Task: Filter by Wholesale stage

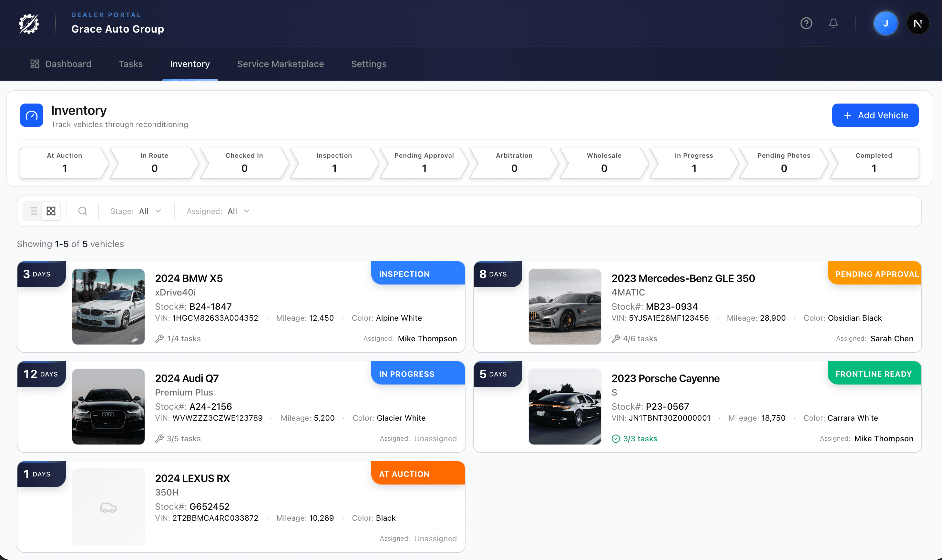Action: 604,163
